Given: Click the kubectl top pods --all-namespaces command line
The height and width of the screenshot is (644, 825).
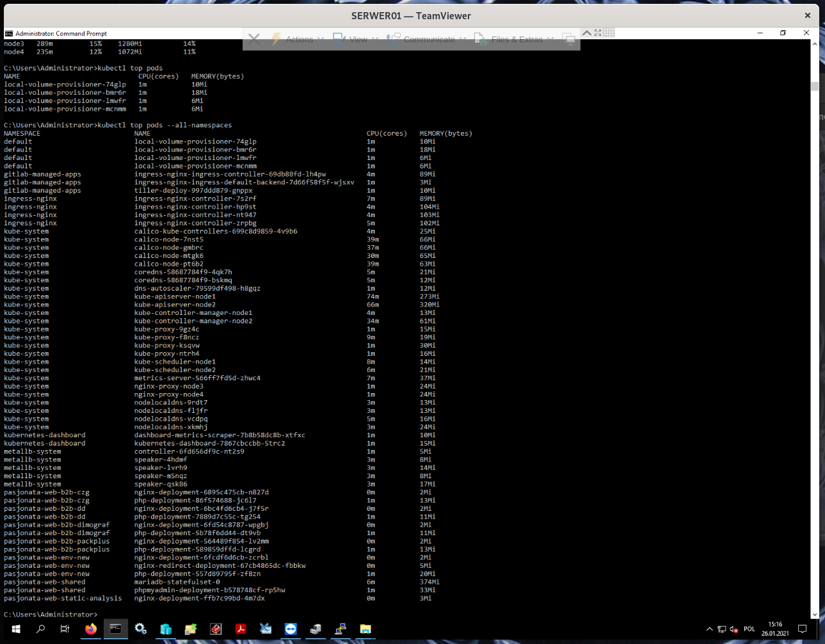Looking at the screenshot, I should (x=118, y=125).
